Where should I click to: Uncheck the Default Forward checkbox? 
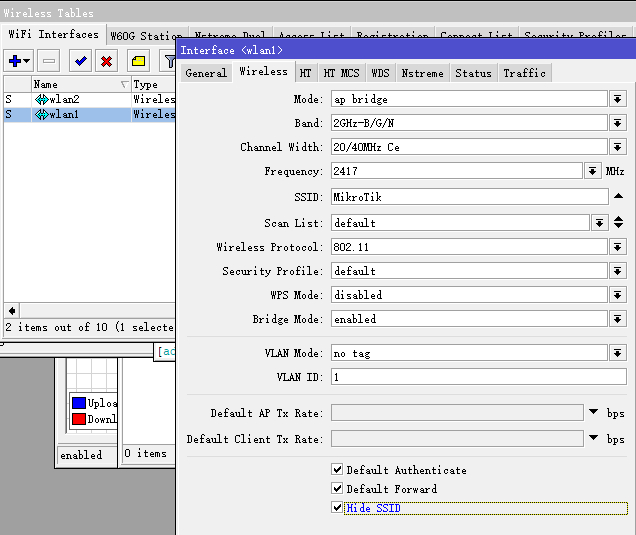pyautogui.click(x=337, y=489)
